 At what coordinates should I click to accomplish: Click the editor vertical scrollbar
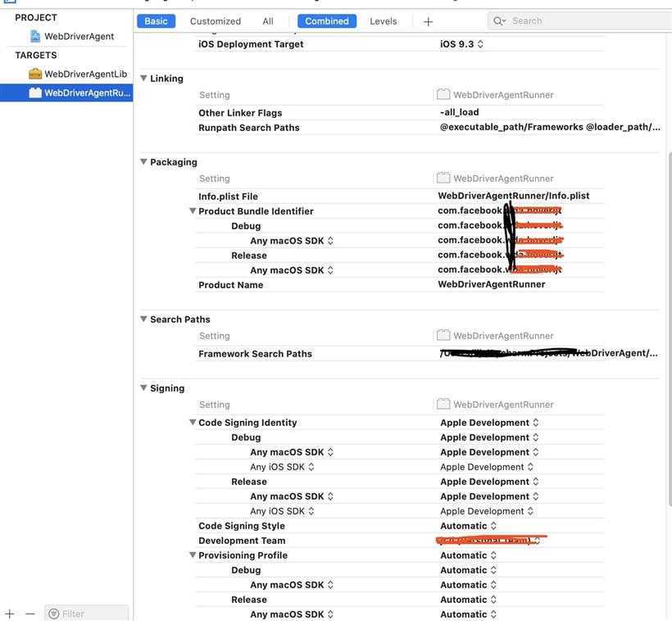670,328
